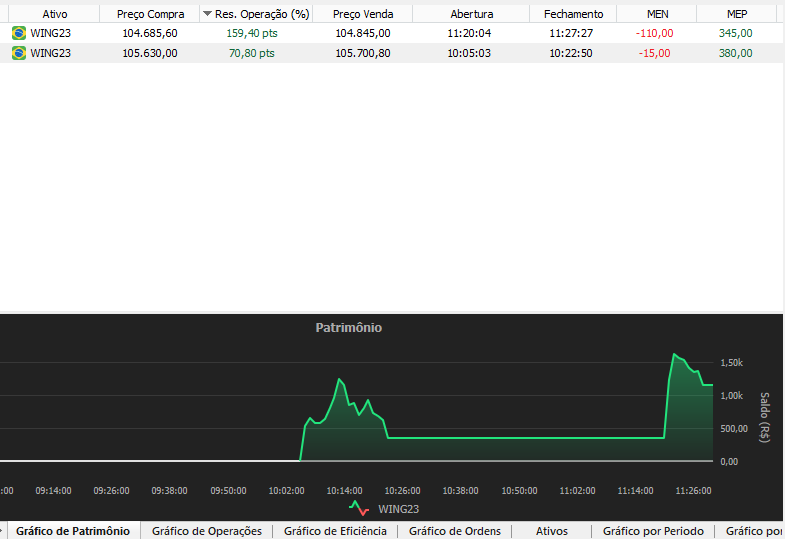This screenshot has width=785, height=539.
Task: Click the WING23 legend label
Action: [x=399, y=509]
